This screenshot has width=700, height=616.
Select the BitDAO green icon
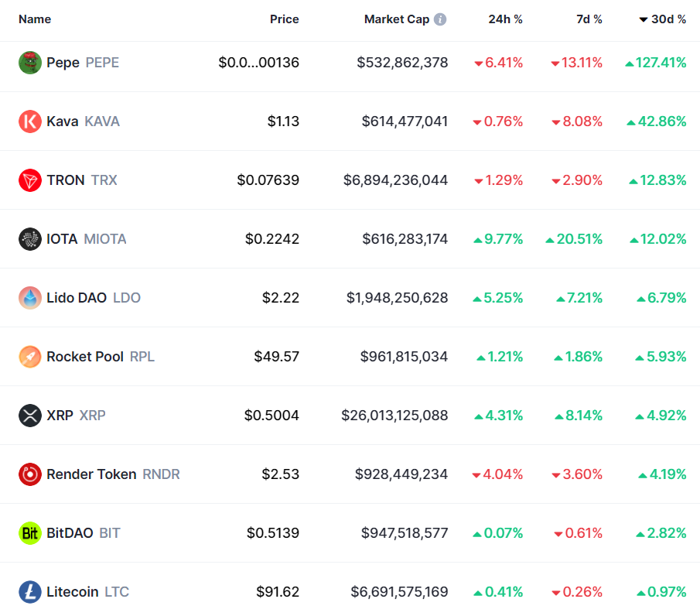(x=29, y=533)
